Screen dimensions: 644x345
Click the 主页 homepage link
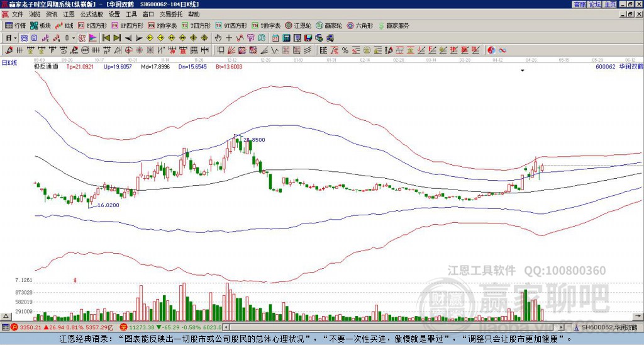click(609, 4)
